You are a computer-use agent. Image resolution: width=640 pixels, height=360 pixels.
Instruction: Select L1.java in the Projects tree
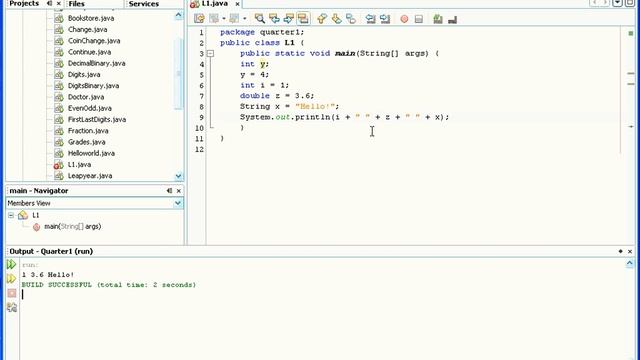[x=79, y=164]
